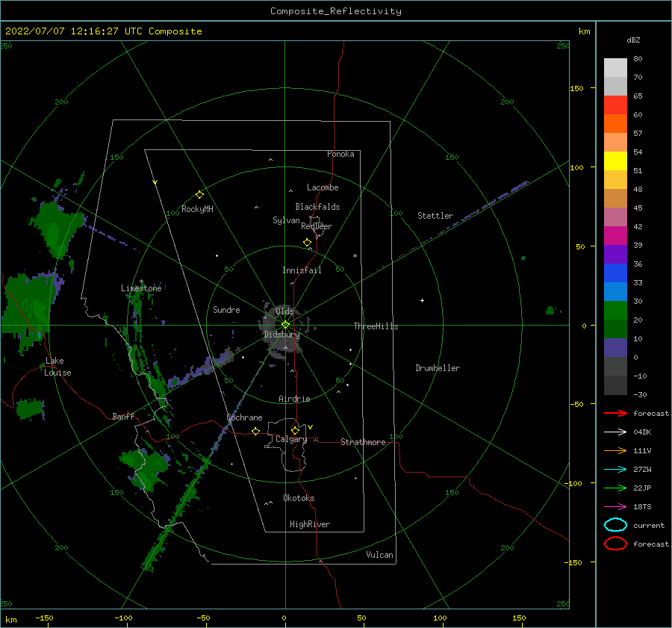This screenshot has width=672, height=628.
Task: Click the Blackfalds label
Action: click(x=317, y=207)
